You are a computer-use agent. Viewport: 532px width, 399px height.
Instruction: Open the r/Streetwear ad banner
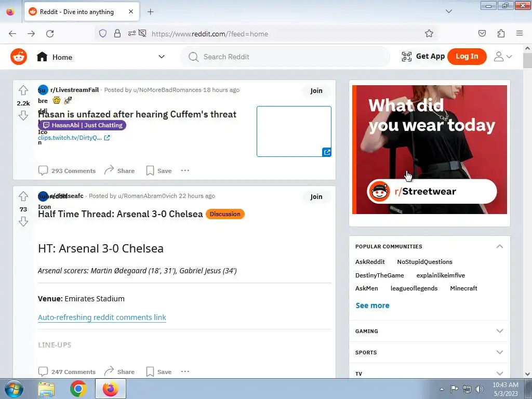point(430,150)
